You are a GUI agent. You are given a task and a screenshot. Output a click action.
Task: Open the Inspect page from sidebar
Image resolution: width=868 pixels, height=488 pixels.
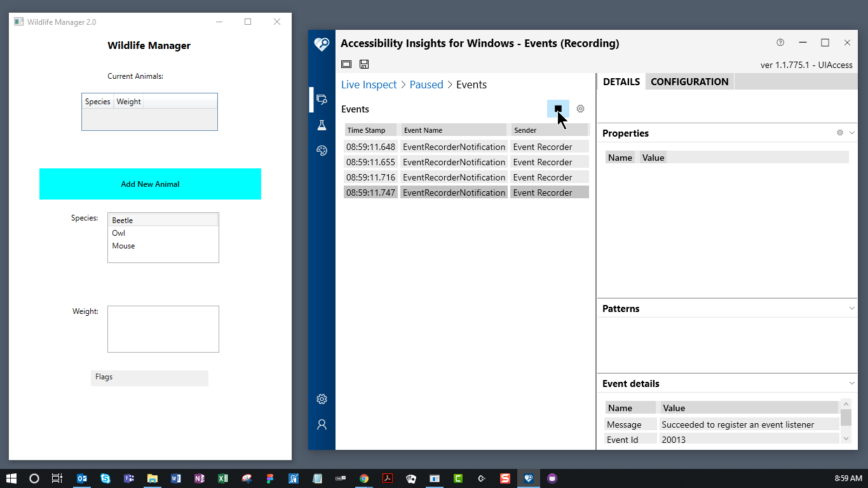click(322, 100)
